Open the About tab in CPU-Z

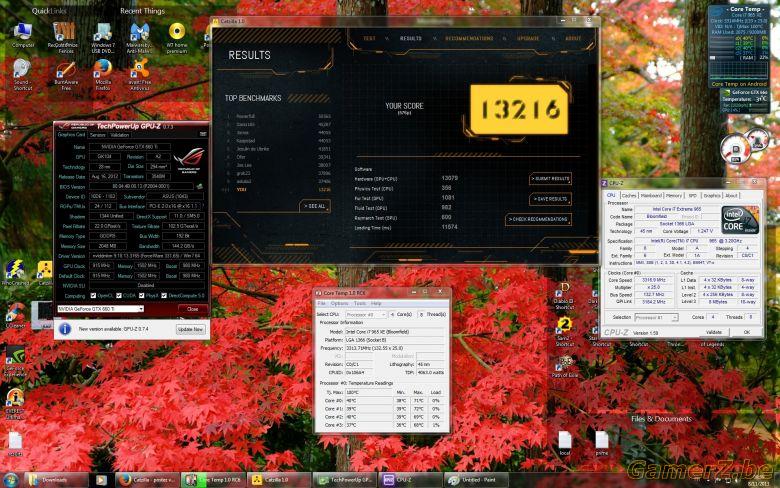[731, 195]
